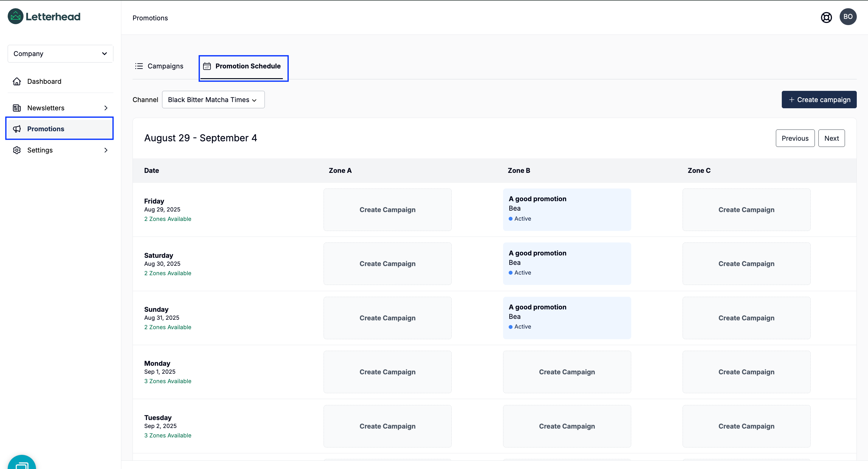Create campaign in Zone C for Friday
Viewport: 868px width, 469px height.
746,210
